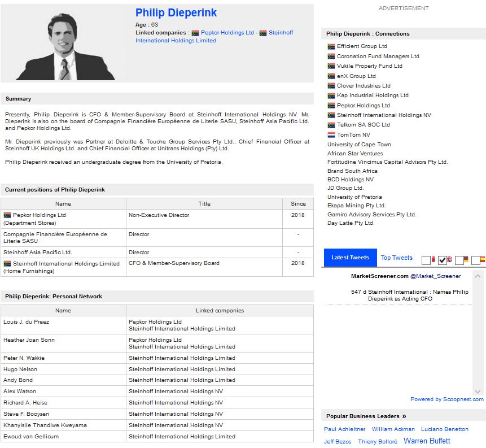Open Ewoud van Gellicum network entry
Screen dimensions: 486x448
click(x=31, y=437)
